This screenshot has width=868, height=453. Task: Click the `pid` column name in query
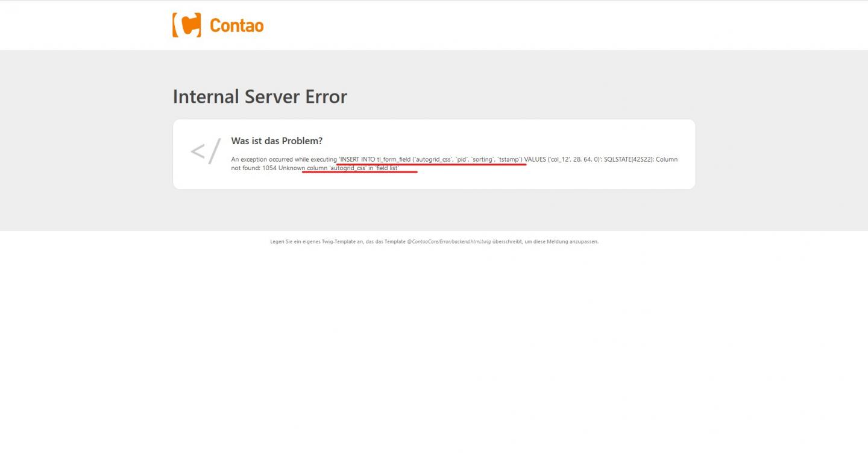pyautogui.click(x=462, y=159)
